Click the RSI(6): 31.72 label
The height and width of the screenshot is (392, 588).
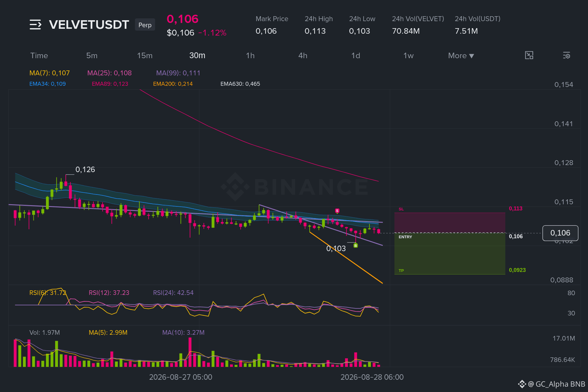point(48,293)
